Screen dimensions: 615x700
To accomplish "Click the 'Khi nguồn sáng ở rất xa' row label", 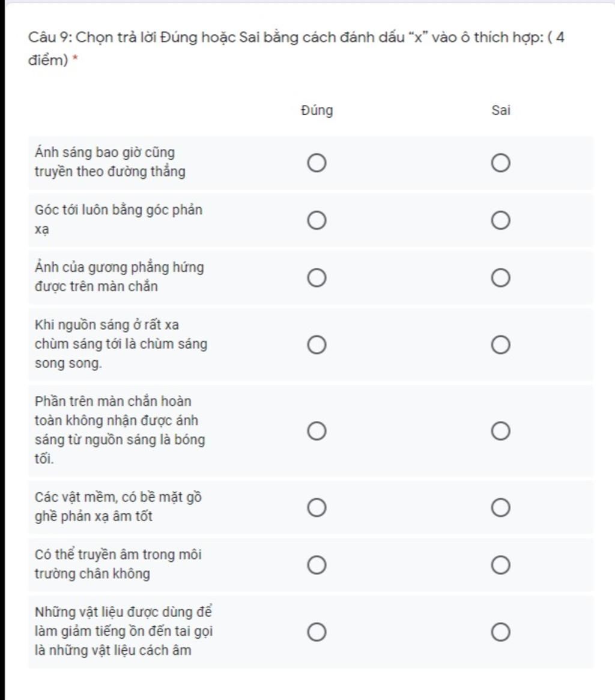I will point(121,344).
